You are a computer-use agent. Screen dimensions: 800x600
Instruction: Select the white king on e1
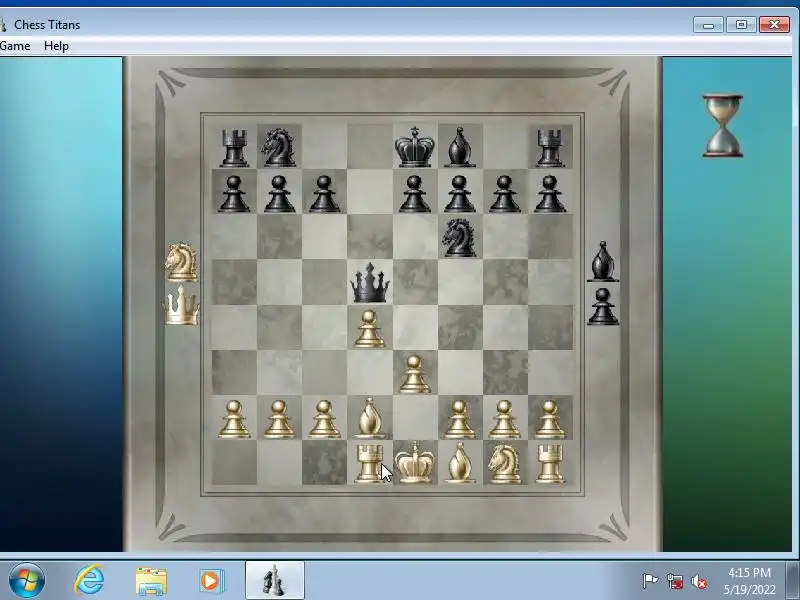click(415, 463)
